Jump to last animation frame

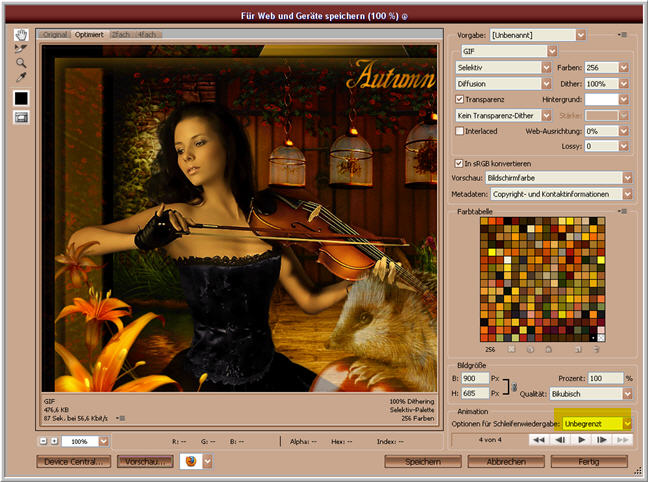[x=622, y=440]
